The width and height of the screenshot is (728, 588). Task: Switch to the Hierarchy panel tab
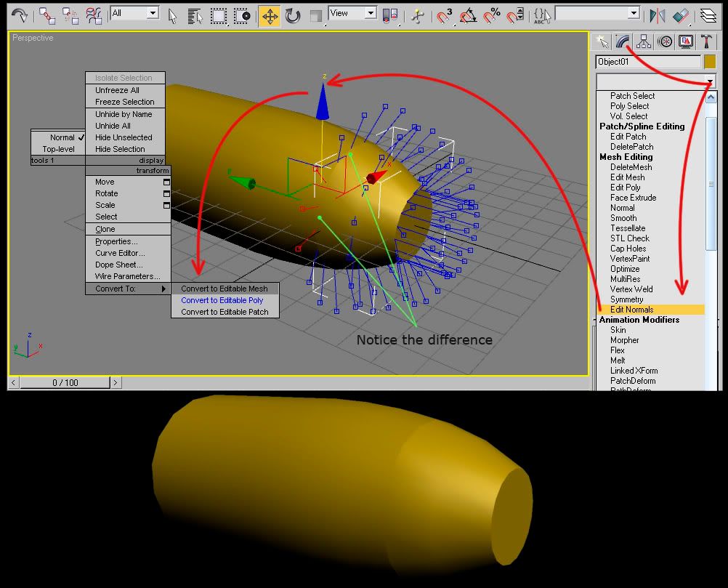[x=643, y=41]
